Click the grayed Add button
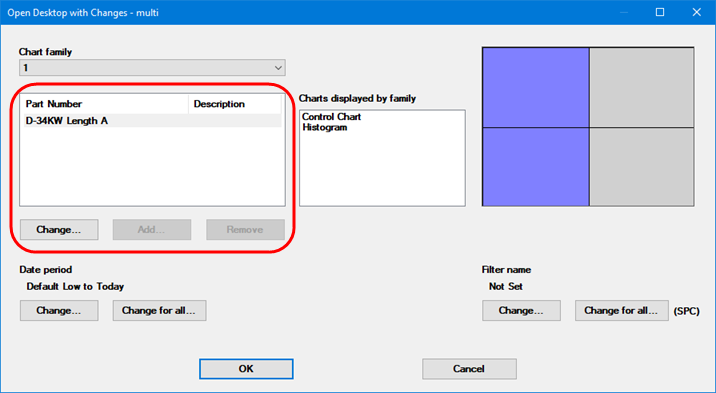The height and width of the screenshot is (393, 716). click(152, 230)
